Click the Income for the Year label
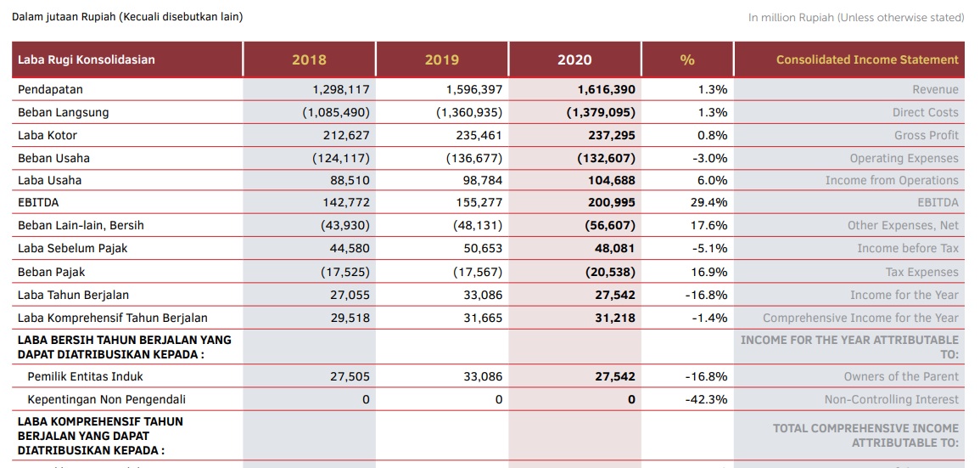The image size is (980, 468). tap(904, 295)
